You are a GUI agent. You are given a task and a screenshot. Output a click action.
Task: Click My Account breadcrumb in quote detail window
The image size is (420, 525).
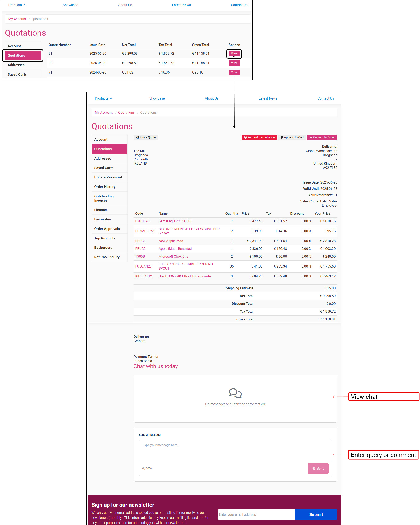104,113
